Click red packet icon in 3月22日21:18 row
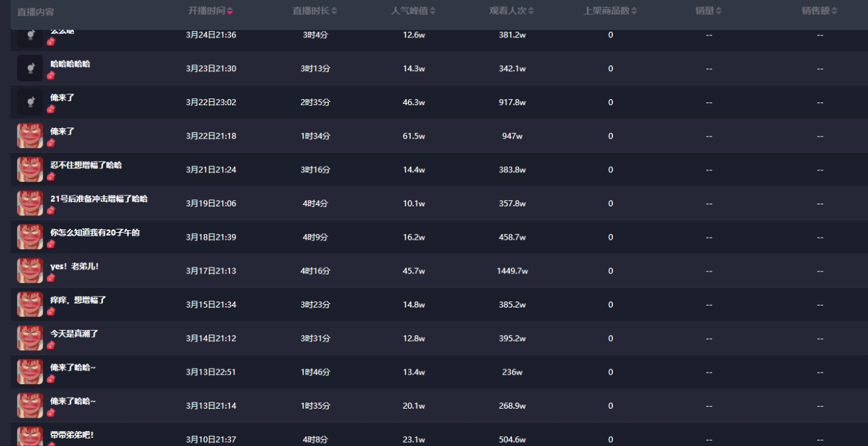868x446 pixels. [51, 143]
